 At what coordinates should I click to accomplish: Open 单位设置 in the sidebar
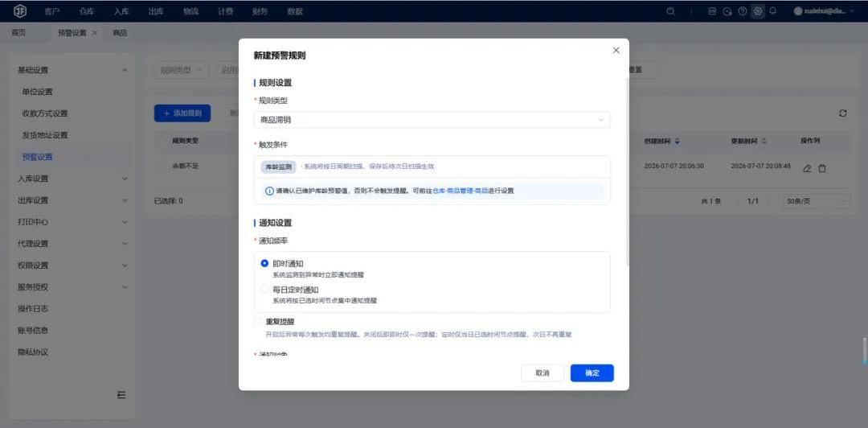[x=37, y=92]
